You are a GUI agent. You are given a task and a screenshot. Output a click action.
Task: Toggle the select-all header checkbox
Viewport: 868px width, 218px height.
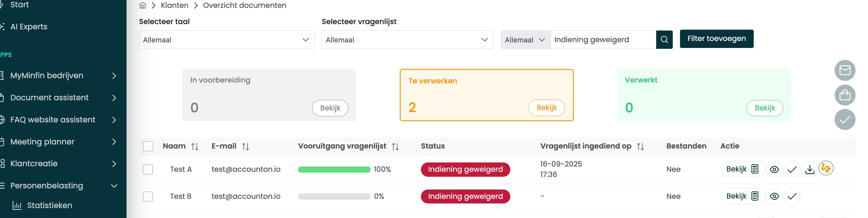[x=148, y=146]
